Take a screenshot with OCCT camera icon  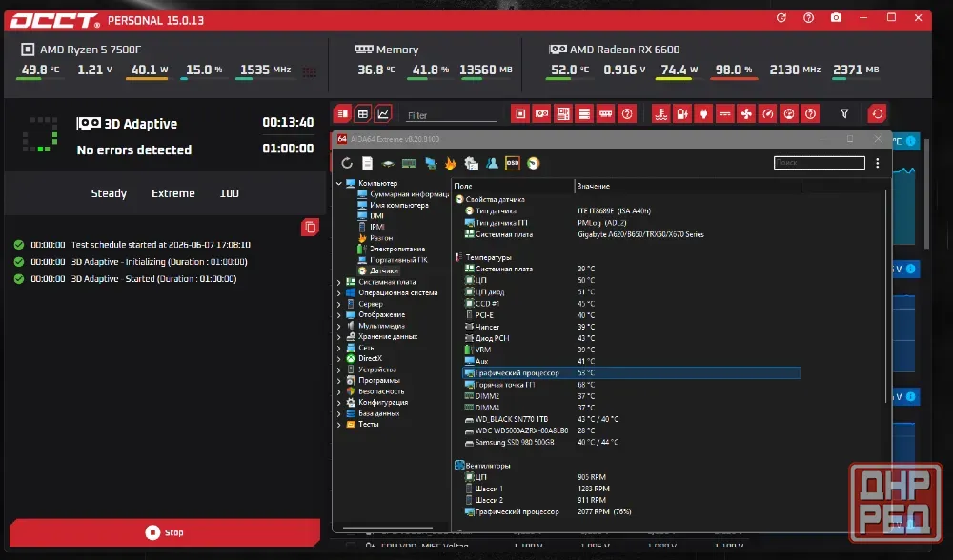tap(837, 17)
